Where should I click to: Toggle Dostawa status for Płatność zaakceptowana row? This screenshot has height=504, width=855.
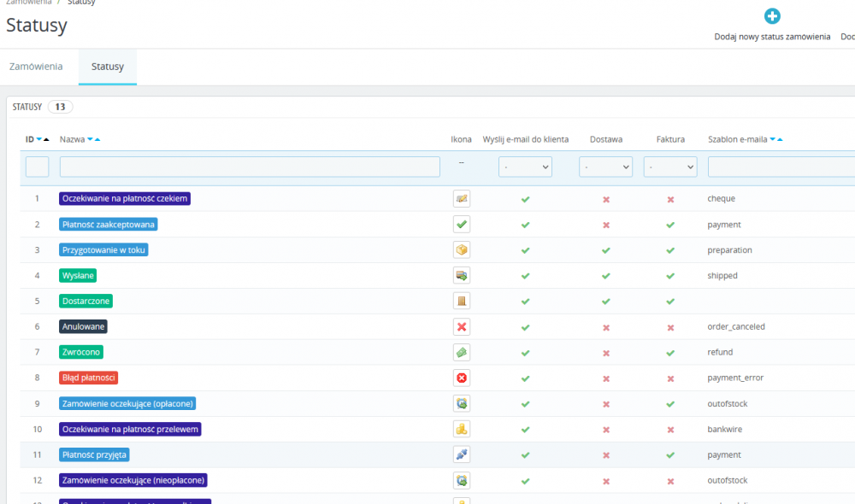point(606,225)
